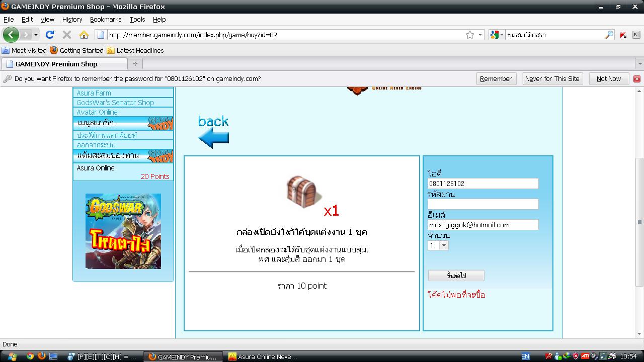The image size is (644, 362).
Task: Open the Help menu
Action: point(159,19)
